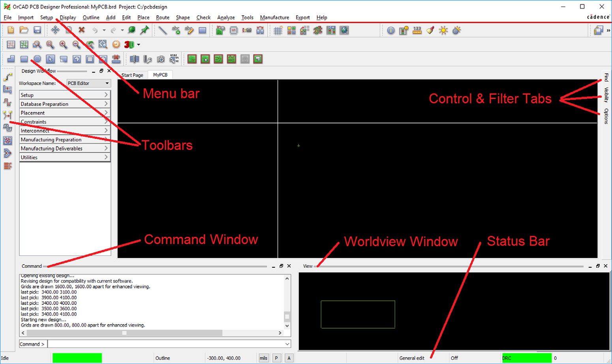Click the red X Delete tool
612x364 pixels.
coord(82,30)
